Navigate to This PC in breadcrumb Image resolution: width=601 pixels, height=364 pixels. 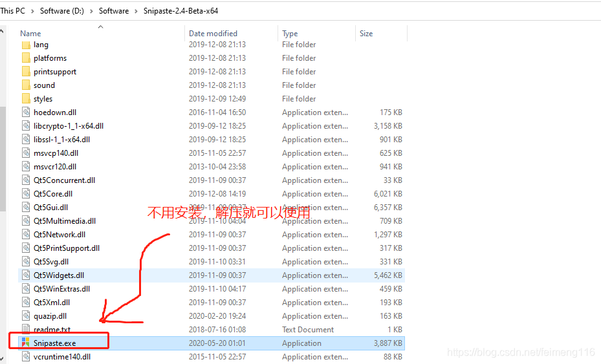(13, 11)
